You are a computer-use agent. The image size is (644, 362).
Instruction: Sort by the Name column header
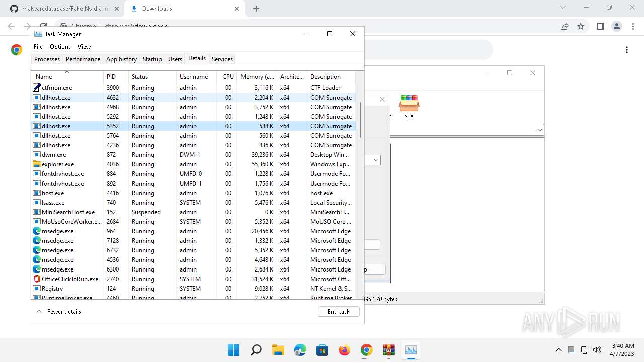click(x=67, y=76)
